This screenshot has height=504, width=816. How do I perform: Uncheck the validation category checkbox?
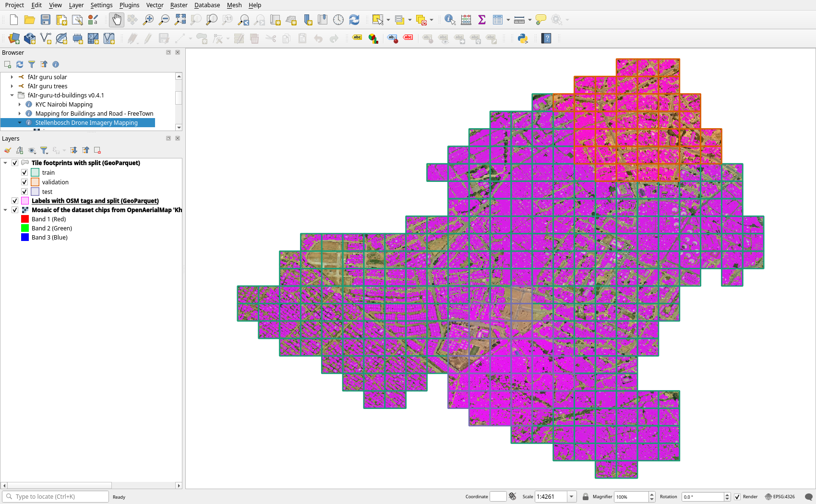[24, 182]
